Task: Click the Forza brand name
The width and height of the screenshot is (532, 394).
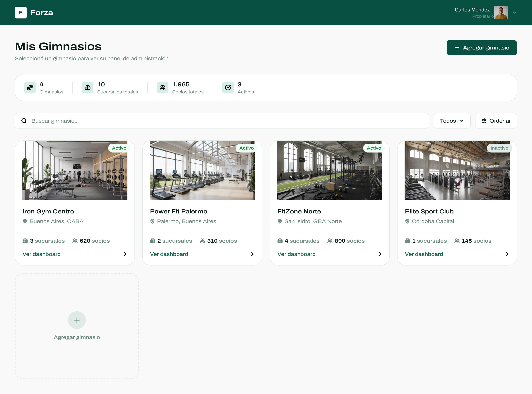Action: (42, 12)
